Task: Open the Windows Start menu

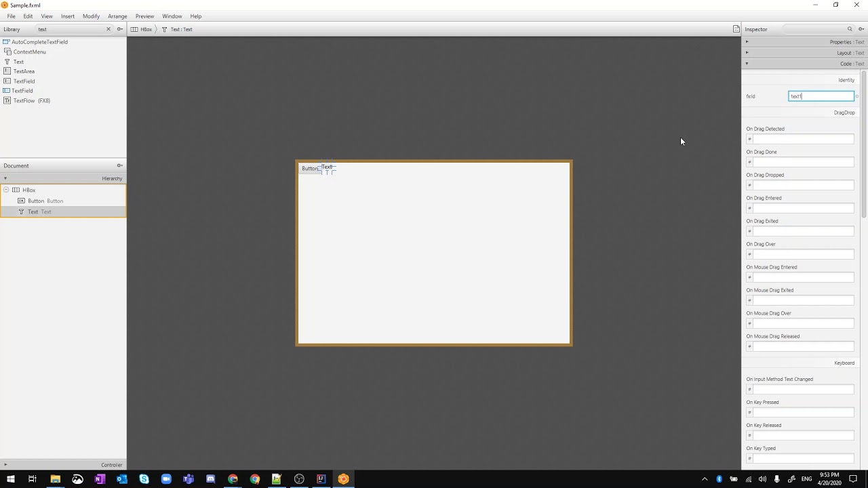Action: coord(10,479)
